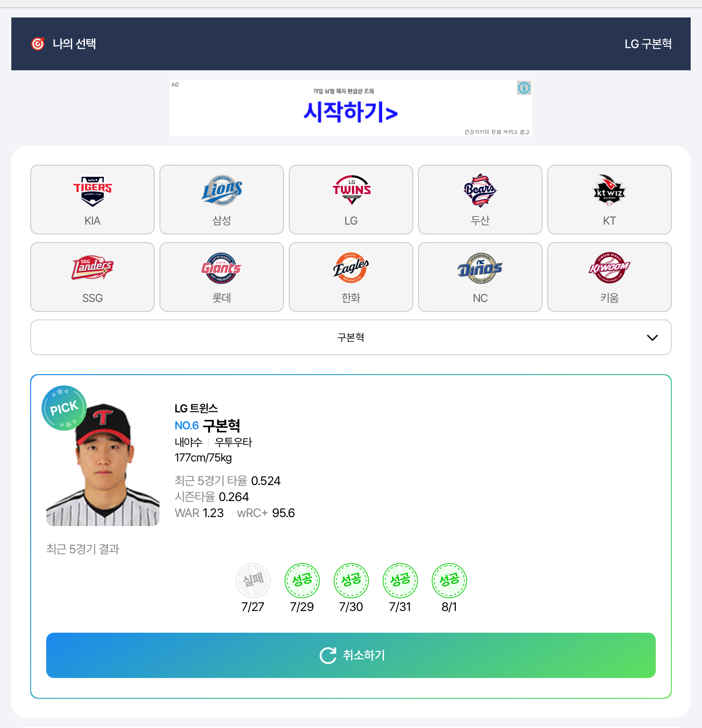Click the 구본혁 player photo
Screen dimensions: 702x728
(103, 464)
